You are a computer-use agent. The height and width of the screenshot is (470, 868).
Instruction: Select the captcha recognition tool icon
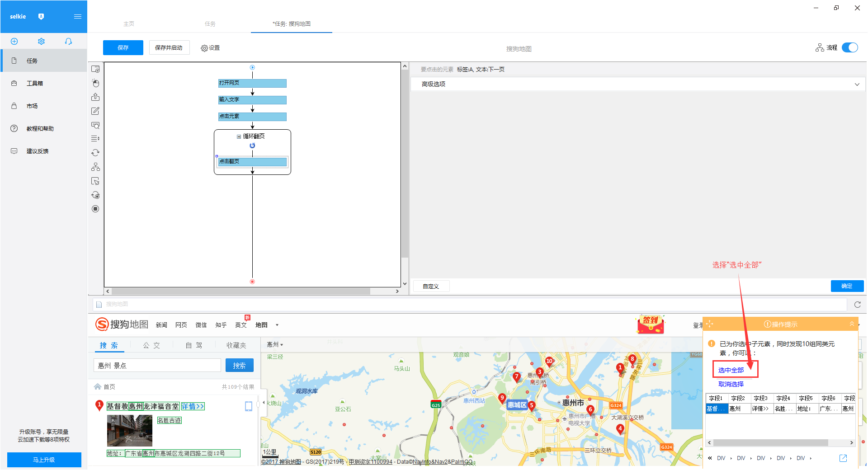(95, 125)
